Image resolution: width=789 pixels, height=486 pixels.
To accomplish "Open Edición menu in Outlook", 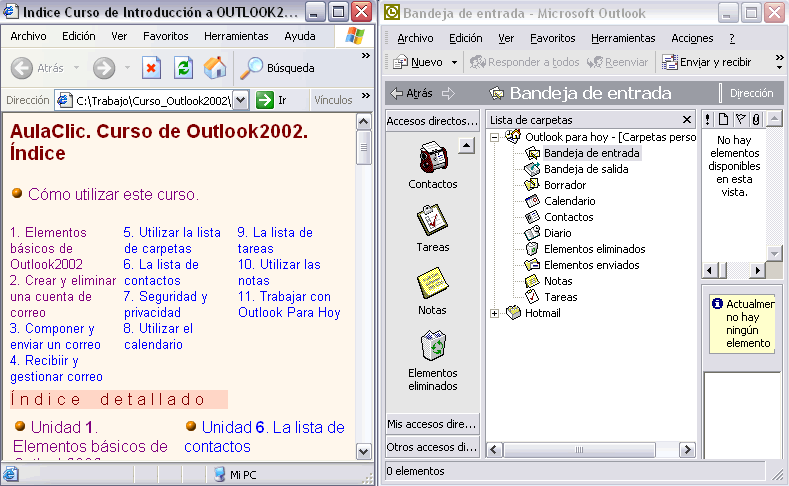I will [465, 38].
